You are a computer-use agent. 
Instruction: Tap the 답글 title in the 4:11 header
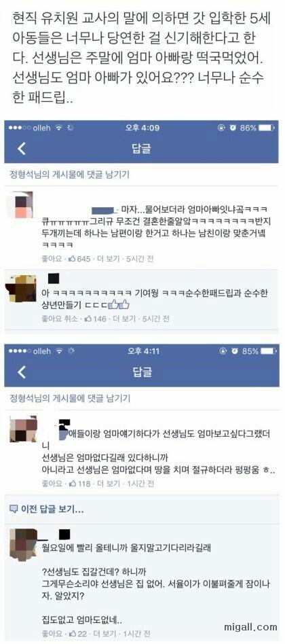tap(142, 372)
